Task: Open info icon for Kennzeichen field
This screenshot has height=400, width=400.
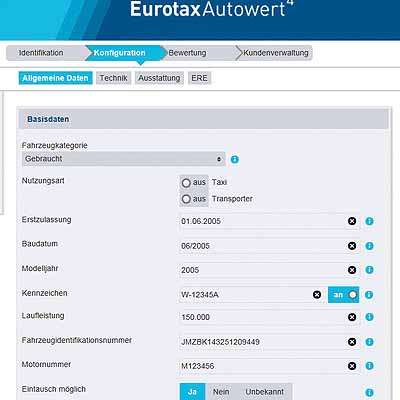Action: [x=369, y=295]
